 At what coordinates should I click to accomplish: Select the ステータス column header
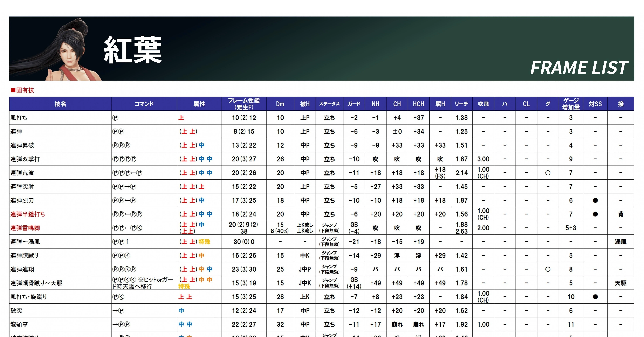tap(329, 104)
